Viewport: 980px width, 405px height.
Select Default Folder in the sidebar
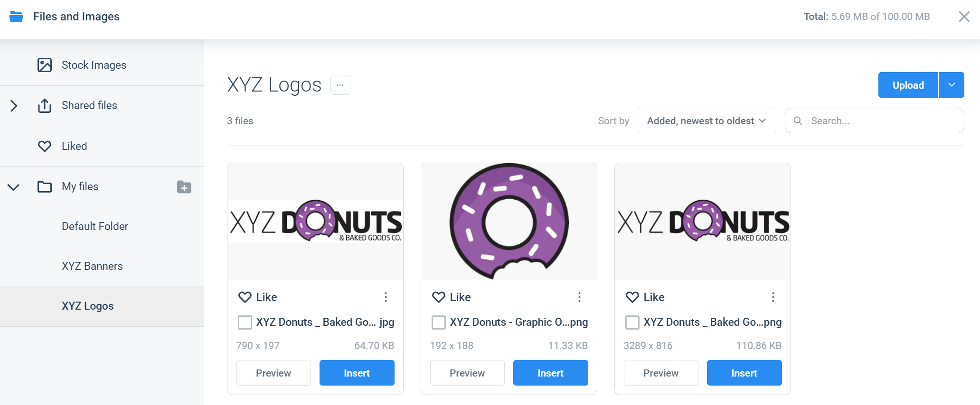click(95, 226)
